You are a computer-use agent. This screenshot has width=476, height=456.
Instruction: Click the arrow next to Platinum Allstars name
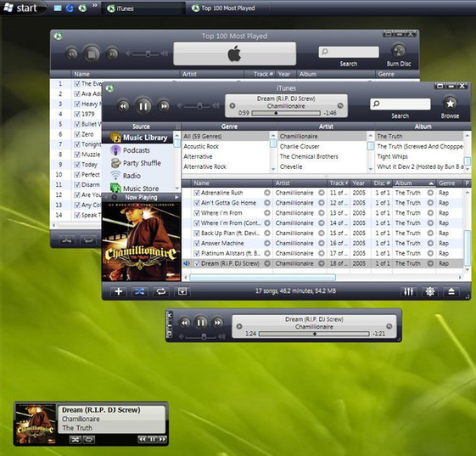click(266, 253)
